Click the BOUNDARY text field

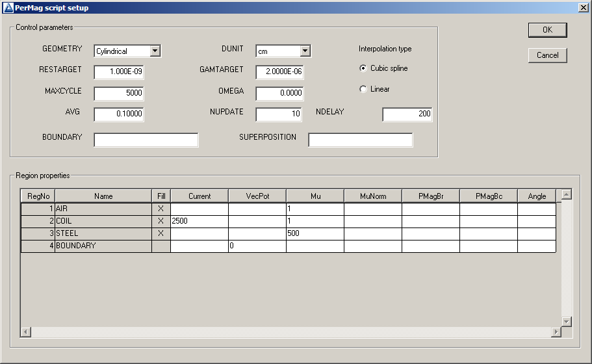coord(146,140)
